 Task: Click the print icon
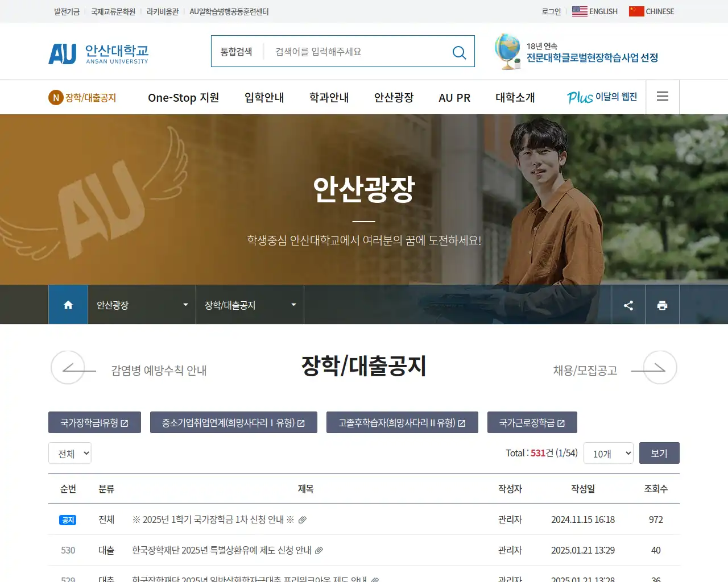coord(662,305)
